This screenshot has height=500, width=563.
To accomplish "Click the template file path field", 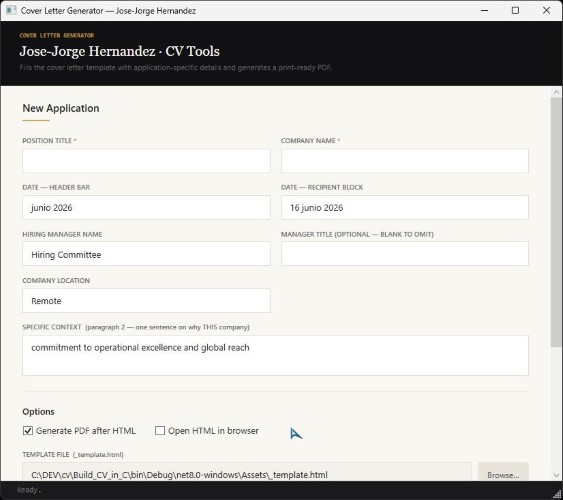I will (247, 473).
